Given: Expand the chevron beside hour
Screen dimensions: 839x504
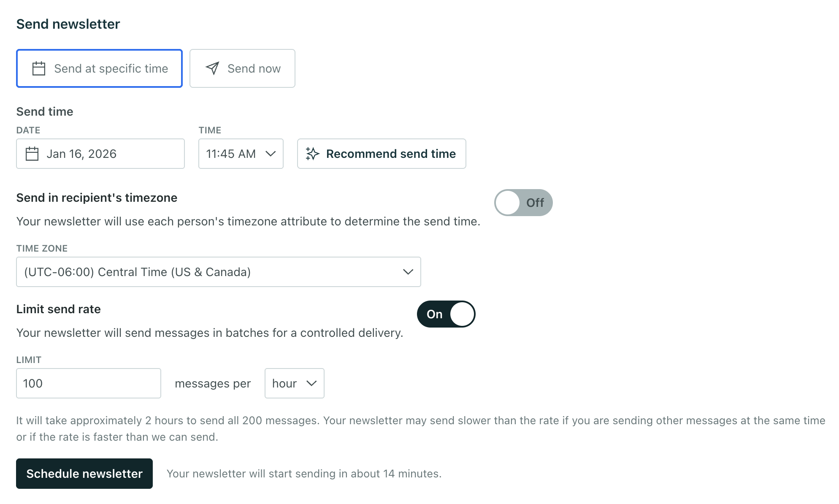Looking at the screenshot, I should [311, 383].
